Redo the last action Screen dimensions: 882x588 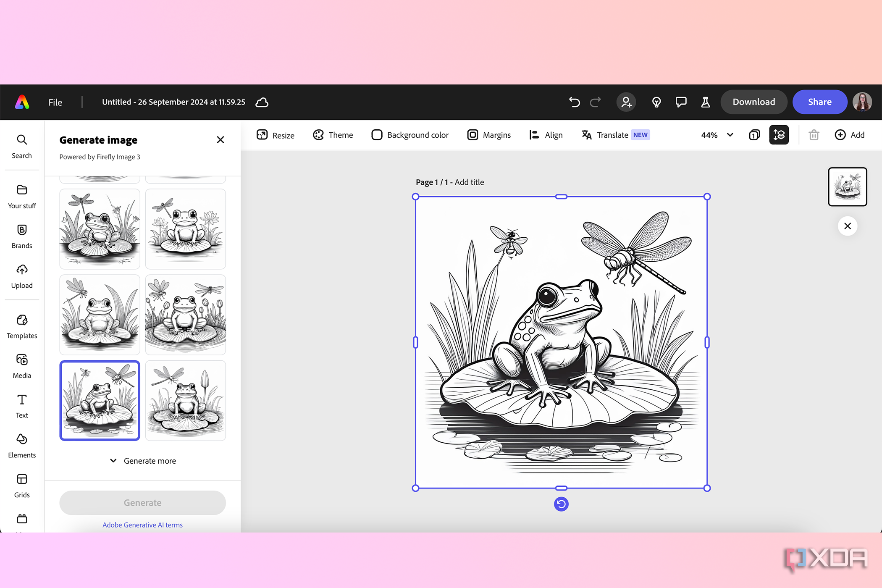596,102
